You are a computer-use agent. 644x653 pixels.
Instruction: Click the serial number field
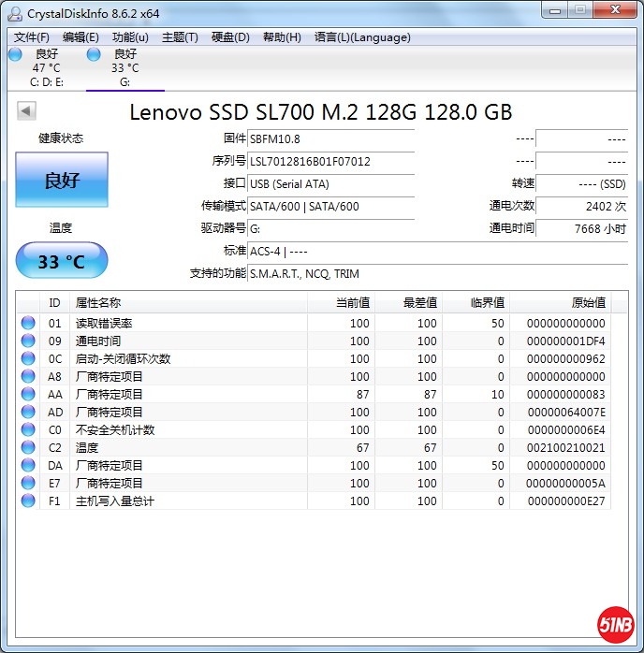pyautogui.click(x=331, y=161)
